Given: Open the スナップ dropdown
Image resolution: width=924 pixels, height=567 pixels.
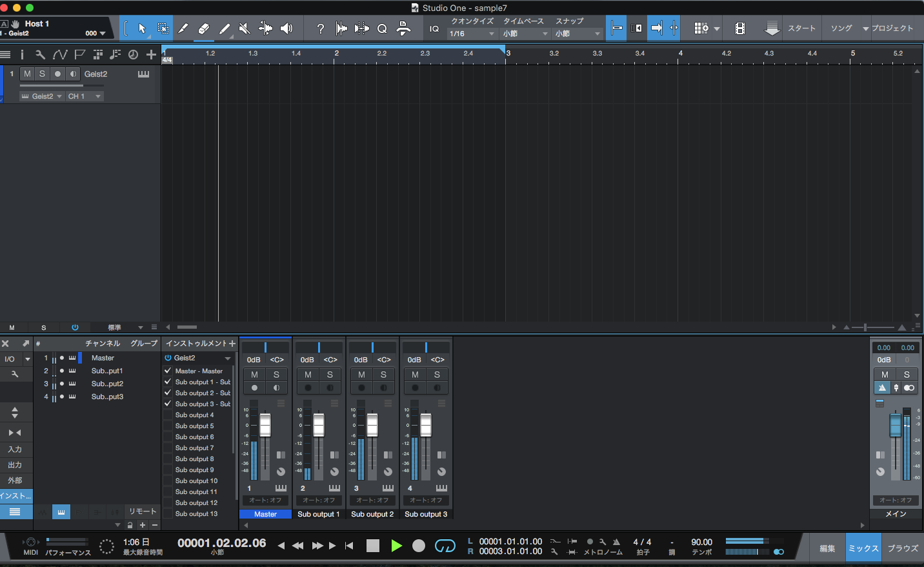Looking at the screenshot, I should 578,34.
